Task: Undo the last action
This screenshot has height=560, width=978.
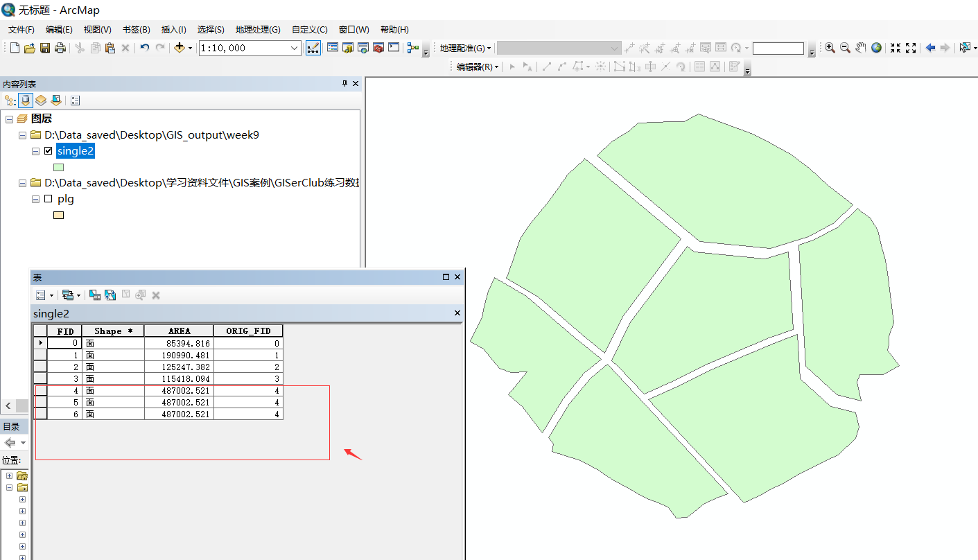Action: click(144, 48)
